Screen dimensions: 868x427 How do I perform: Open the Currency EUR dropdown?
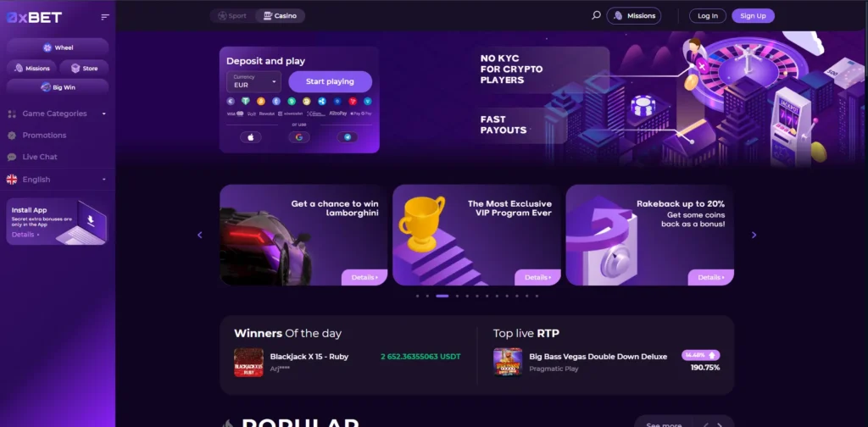pyautogui.click(x=253, y=82)
